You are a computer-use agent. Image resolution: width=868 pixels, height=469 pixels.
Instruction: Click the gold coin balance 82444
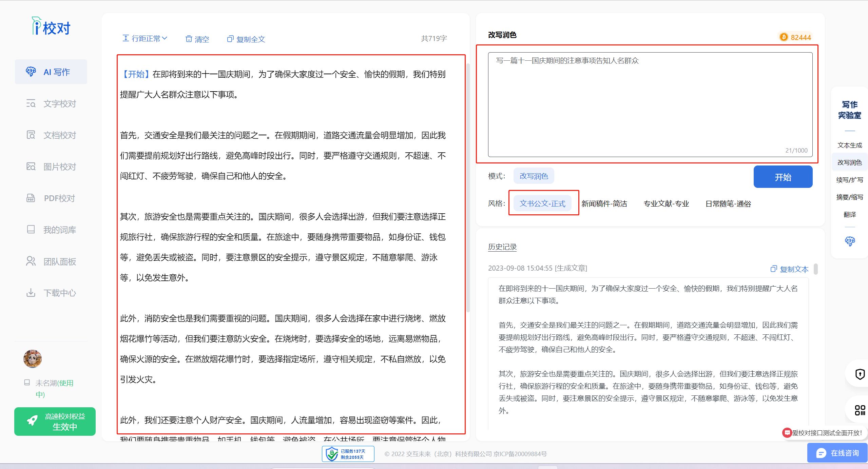(795, 37)
